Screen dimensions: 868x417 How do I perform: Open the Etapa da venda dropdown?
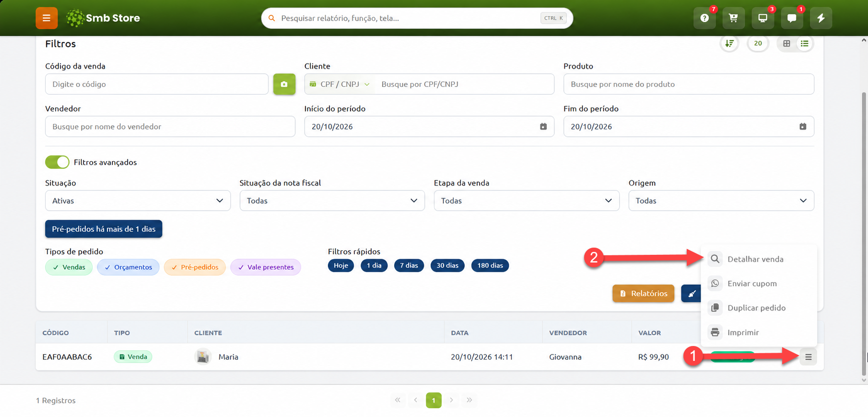click(x=527, y=201)
